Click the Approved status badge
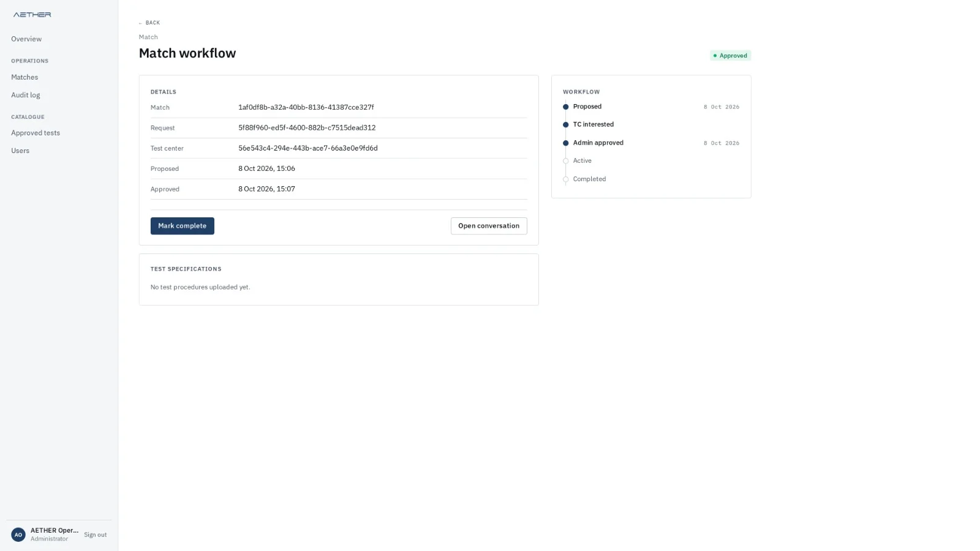980x551 pixels. pos(730,56)
